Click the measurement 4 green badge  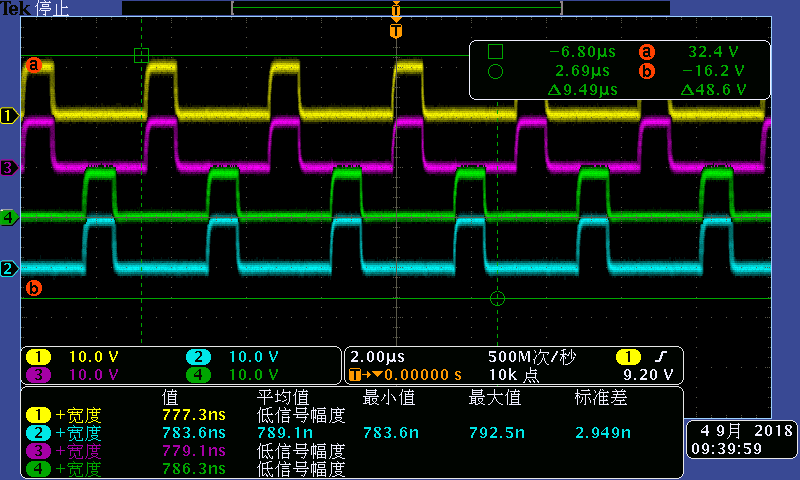(38, 469)
